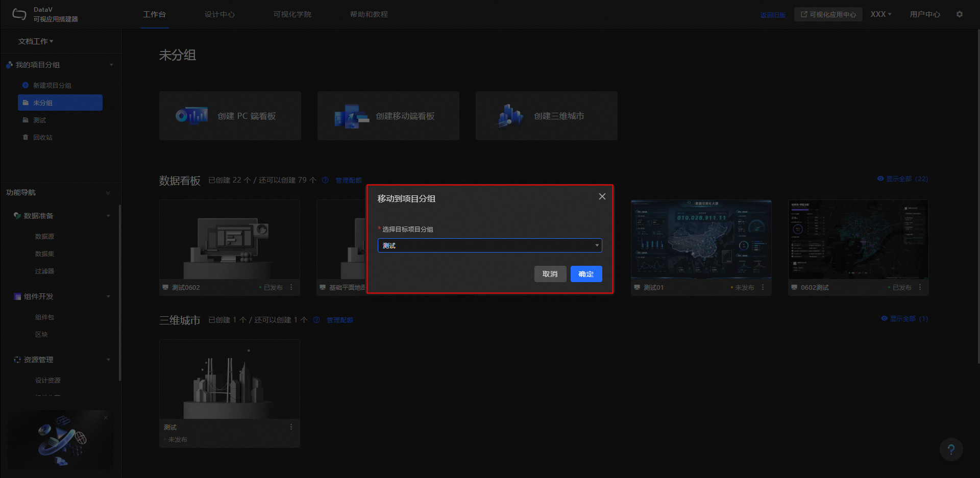
Task: Open 用户中心 in the top bar
Action: coord(925,14)
